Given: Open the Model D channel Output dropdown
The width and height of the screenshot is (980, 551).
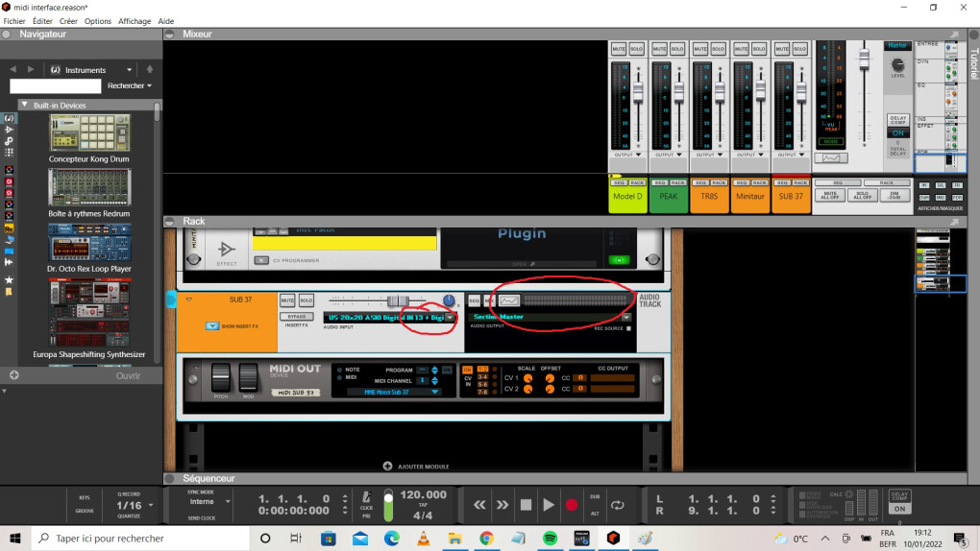Looking at the screenshot, I should point(627,155).
